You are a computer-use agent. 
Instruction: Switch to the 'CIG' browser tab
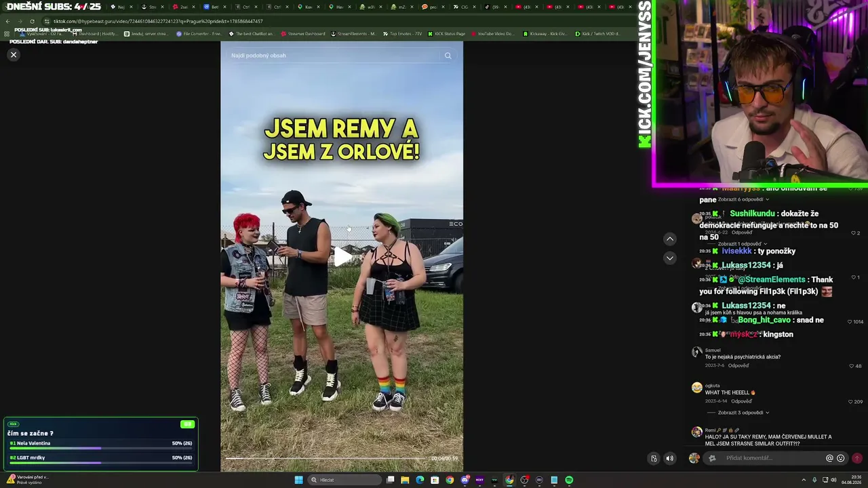464,7
